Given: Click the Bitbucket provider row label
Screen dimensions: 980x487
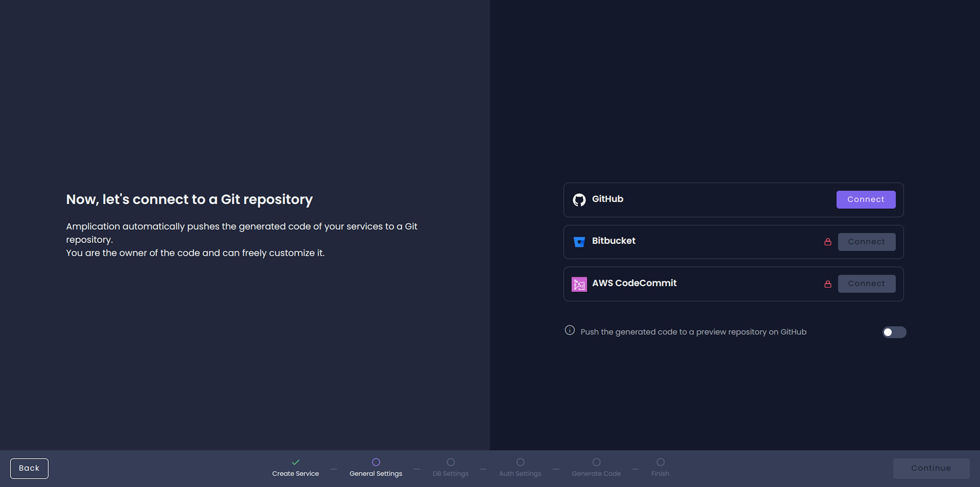Looking at the screenshot, I should tap(613, 241).
